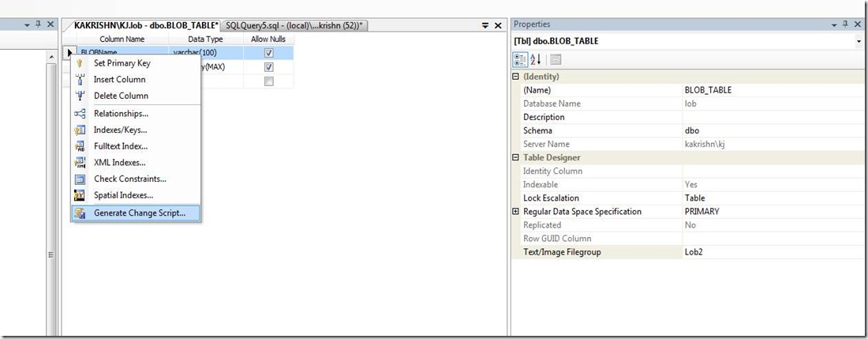Click the Relationships icon in context menu
This screenshot has height=339, width=868.
click(x=80, y=114)
